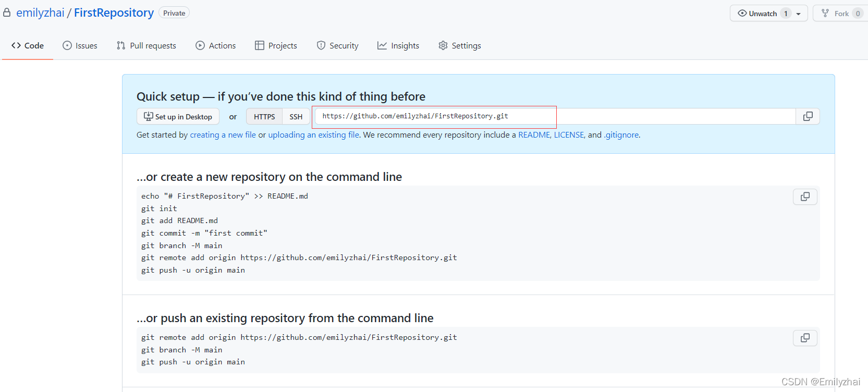Image resolution: width=868 pixels, height=392 pixels.
Task: Click '…or push an existing repository' heading
Action: click(x=285, y=318)
